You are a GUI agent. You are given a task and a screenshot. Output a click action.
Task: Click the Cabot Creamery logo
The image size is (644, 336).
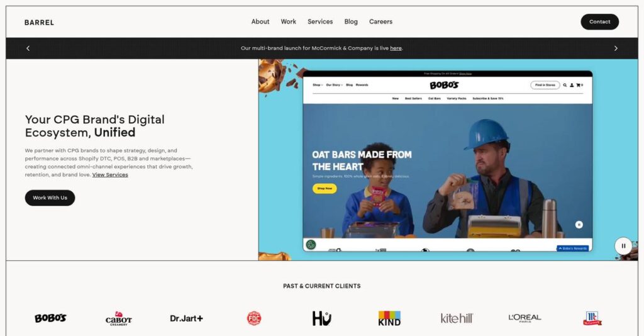click(119, 318)
